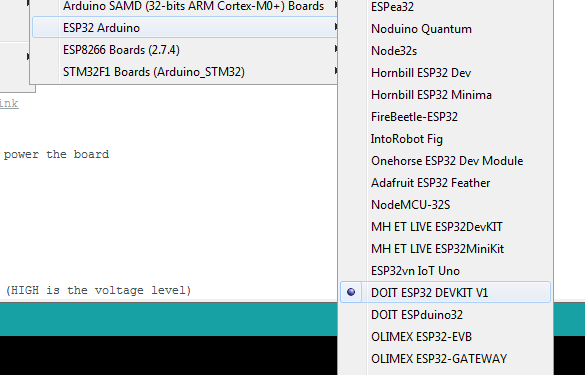Screen dimensions: 585x375
Task: Select the NodeMCU-32S board
Action: pyautogui.click(x=445, y=205)
